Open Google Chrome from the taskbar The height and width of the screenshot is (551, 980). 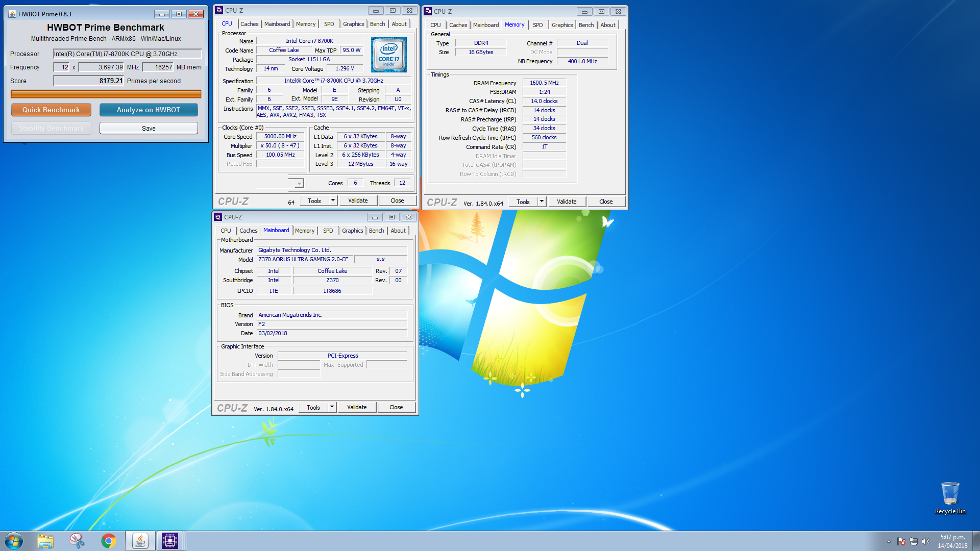(x=109, y=541)
